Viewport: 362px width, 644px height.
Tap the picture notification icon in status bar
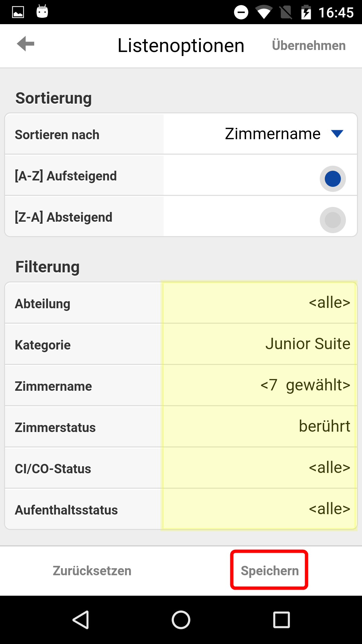(x=18, y=12)
